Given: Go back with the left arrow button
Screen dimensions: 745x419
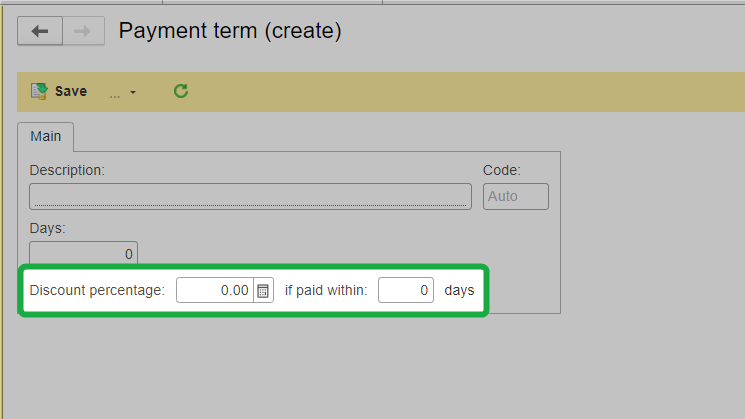Looking at the screenshot, I should pos(40,31).
